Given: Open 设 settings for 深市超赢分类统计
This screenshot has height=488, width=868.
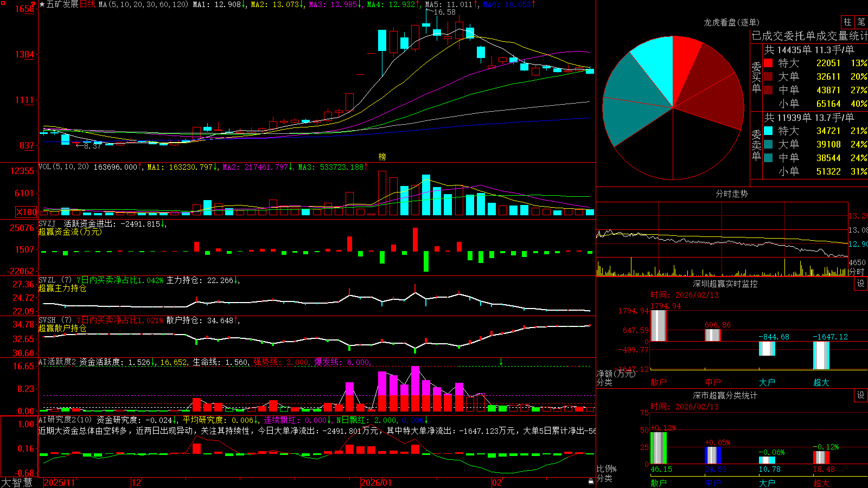Looking at the screenshot, I should tap(861, 395).
